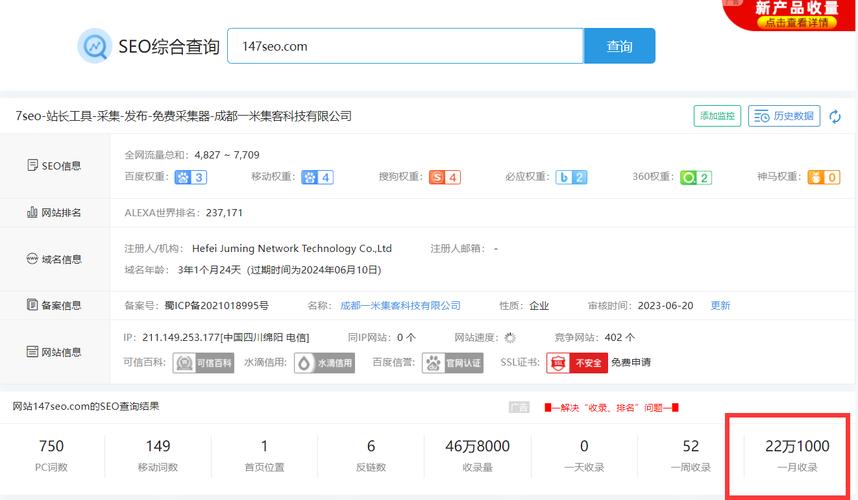
Task: Click the SEO信息 document icon
Action: point(32,165)
